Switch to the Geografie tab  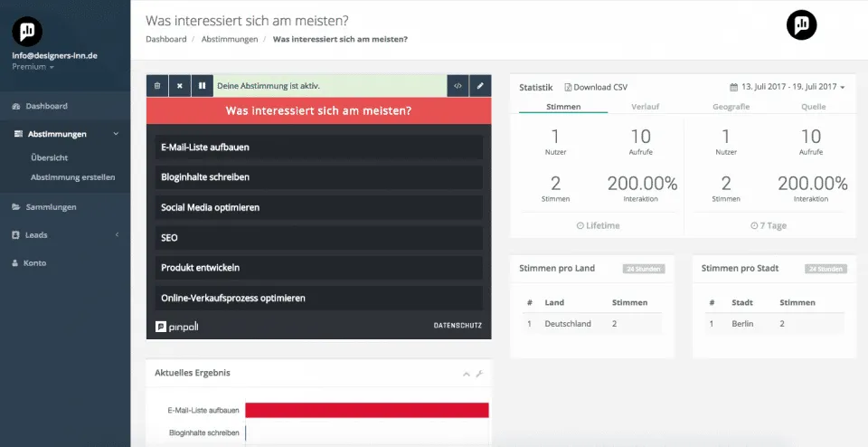click(x=730, y=107)
